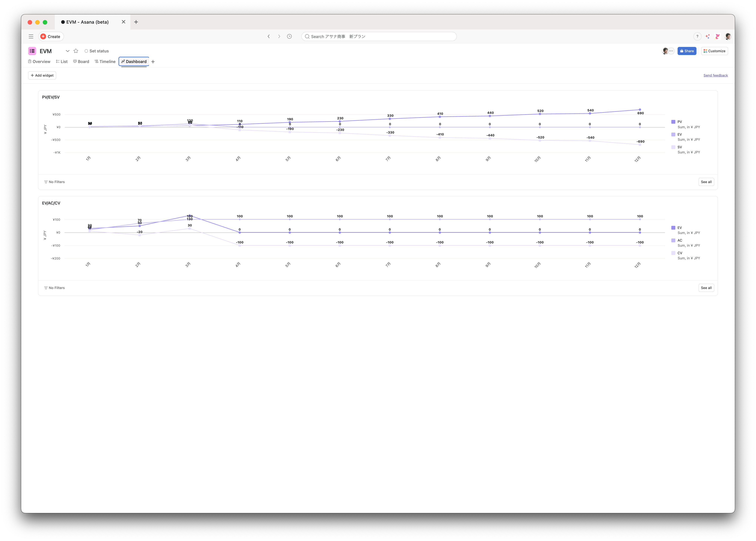This screenshot has width=756, height=541.
Task: Click the Share button
Action: click(686, 51)
